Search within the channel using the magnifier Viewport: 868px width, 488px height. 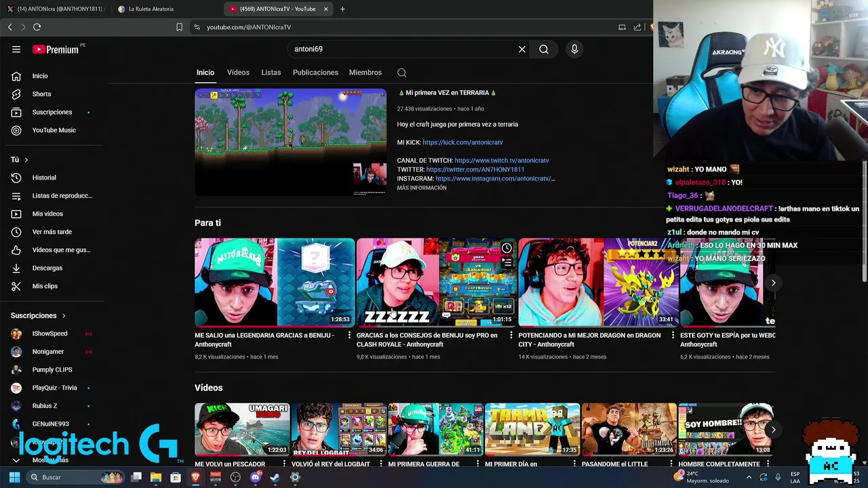pyautogui.click(x=401, y=73)
